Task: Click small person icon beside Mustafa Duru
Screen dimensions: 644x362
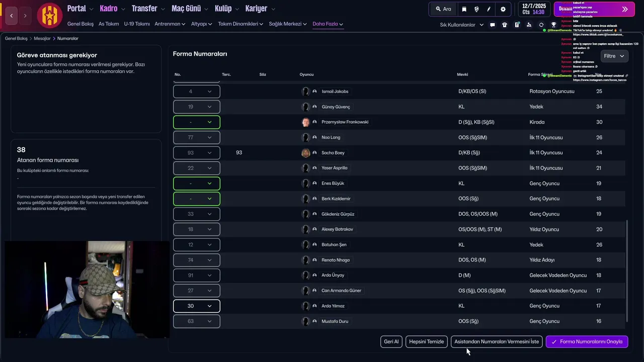Action: [x=314, y=321]
